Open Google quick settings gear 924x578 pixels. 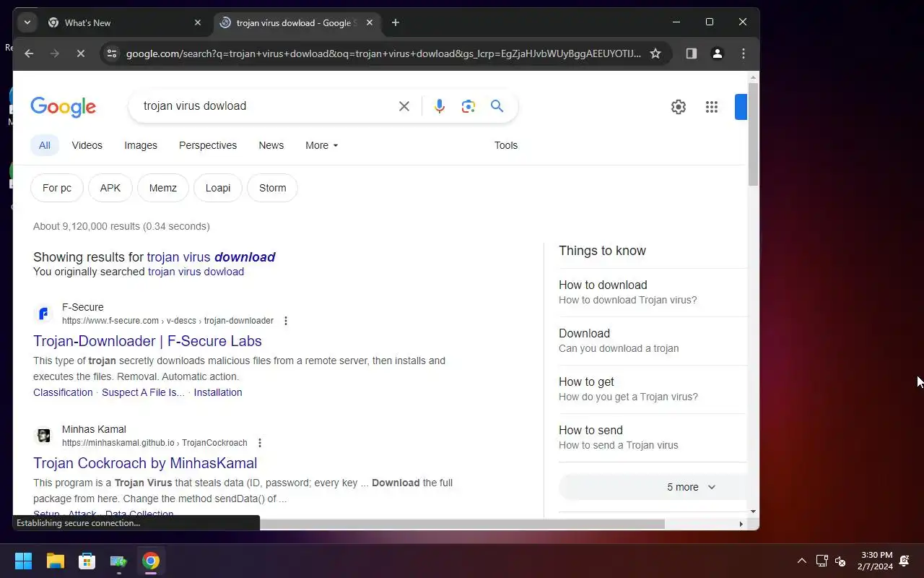pyautogui.click(x=679, y=107)
